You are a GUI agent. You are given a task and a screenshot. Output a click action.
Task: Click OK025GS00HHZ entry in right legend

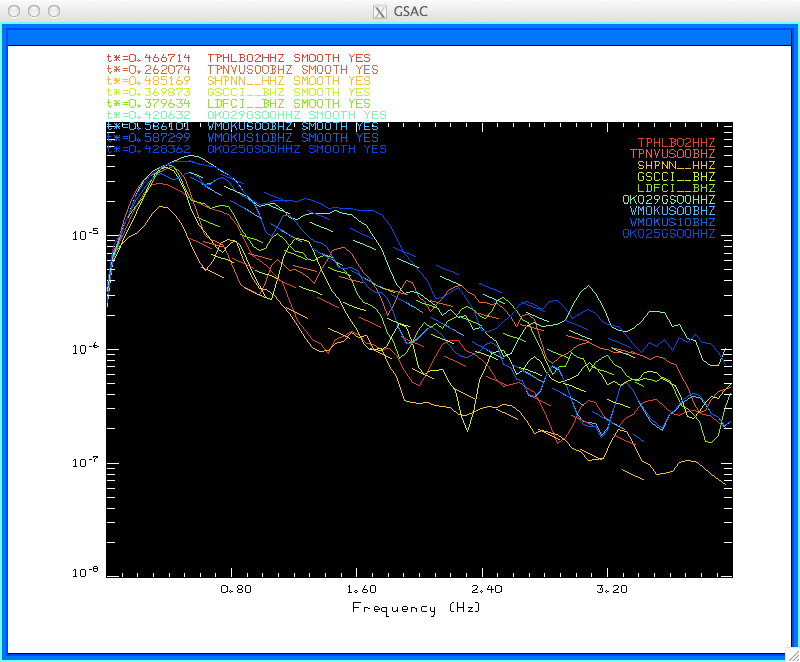(x=668, y=234)
